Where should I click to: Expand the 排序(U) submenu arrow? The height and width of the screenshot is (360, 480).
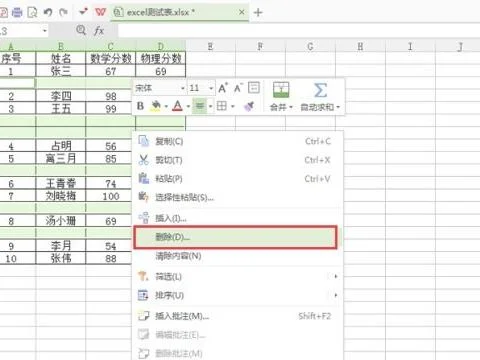pyautogui.click(x=336, y=295)
